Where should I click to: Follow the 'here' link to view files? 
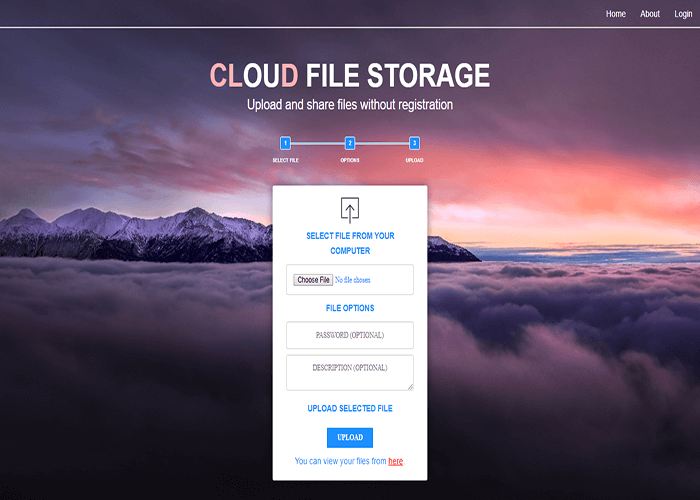395,461
